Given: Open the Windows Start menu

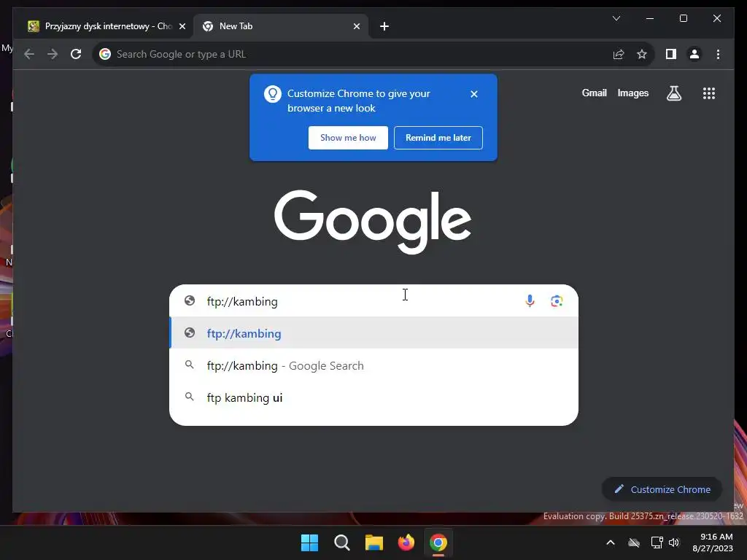Looking at the screenshot, I should pyautogui.click(x=309, y=542).
